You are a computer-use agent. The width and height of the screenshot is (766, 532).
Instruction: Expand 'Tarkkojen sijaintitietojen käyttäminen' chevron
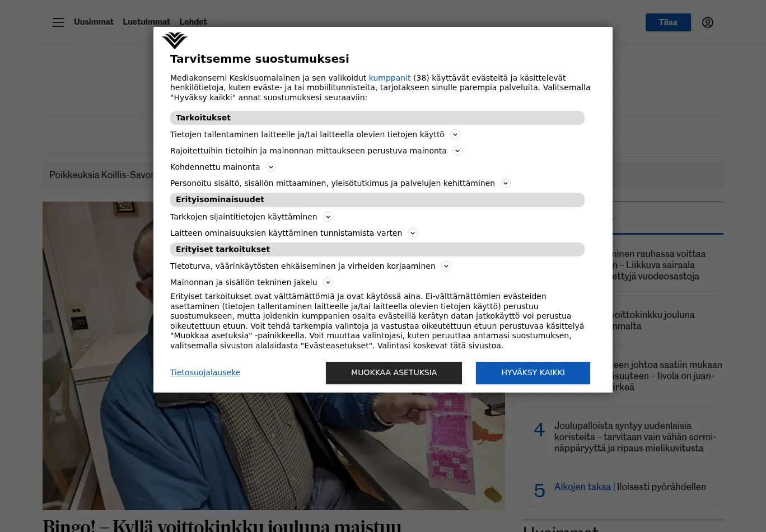[328, 217]
